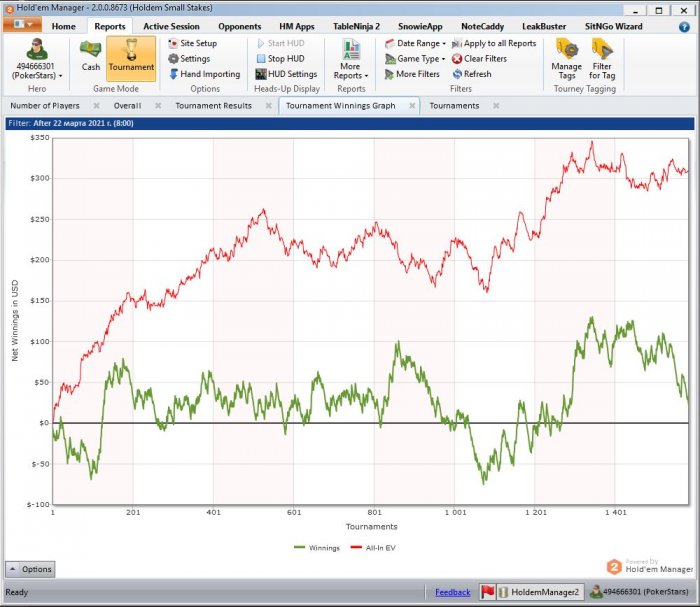Click the red flag status icon
Screen dimensions: 700x607
(x=488, y=592)
